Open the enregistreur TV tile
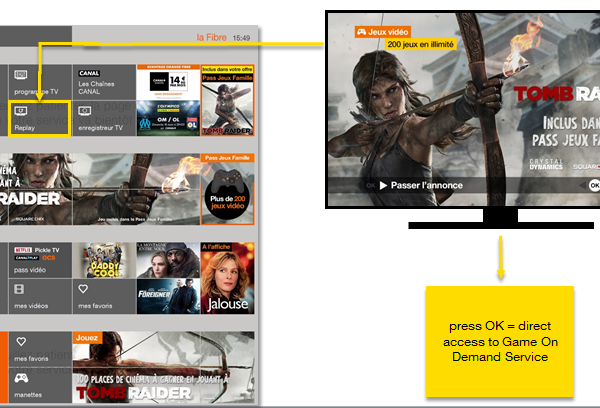The width and height of the screenshot is (600, 408). [104, 118]
